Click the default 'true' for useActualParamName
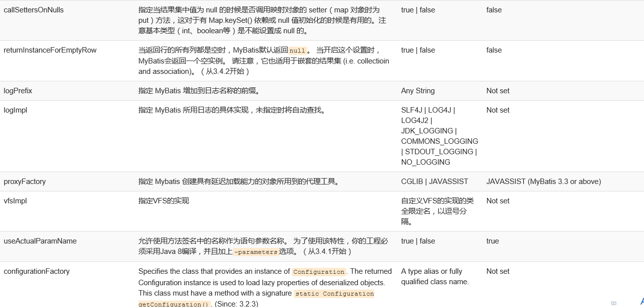Screen dimensions: 644x307 (x=492, y=241)
